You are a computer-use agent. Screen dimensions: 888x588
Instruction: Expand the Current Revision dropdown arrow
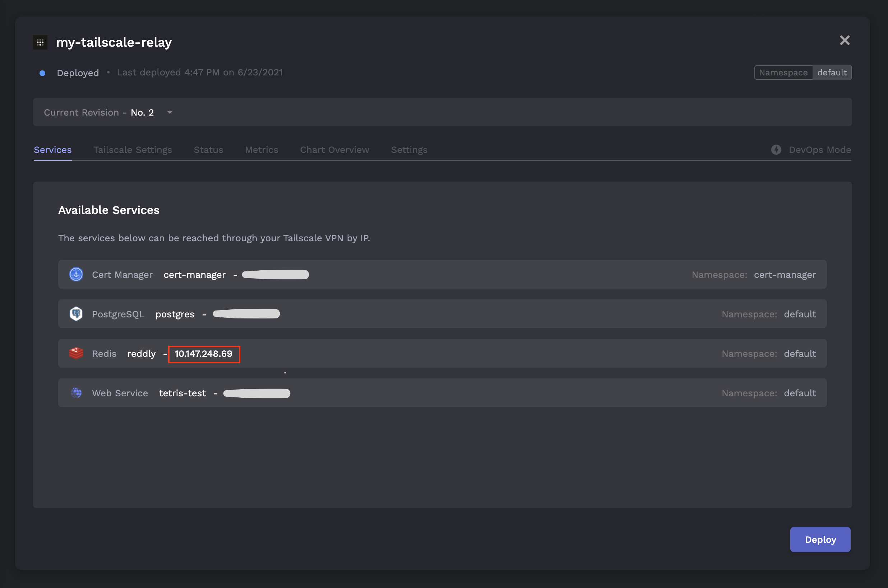(x=170, y=112)
